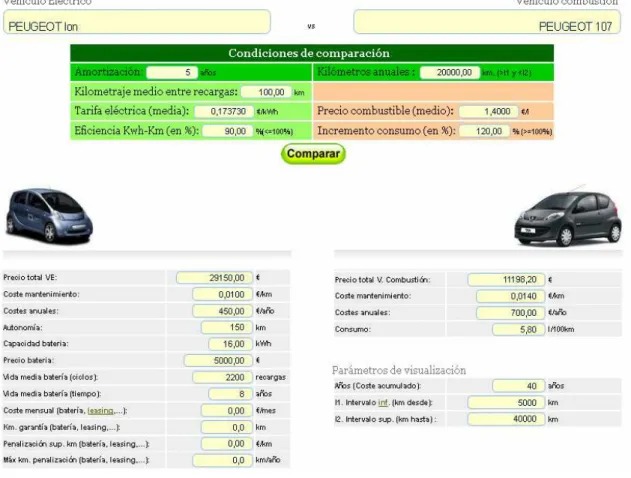Image resolution: width=631 pixels, height=478 pixels.
Task: Edit Penalización sup. km field
Action: (227, 444)
